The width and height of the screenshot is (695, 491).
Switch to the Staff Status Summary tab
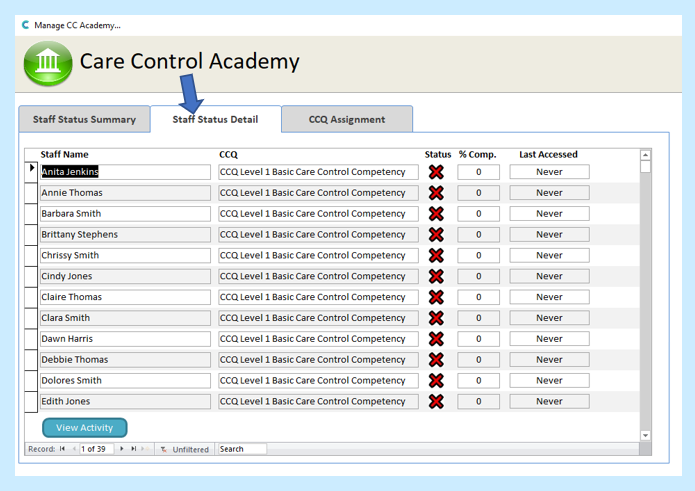[x=84, y=120]
